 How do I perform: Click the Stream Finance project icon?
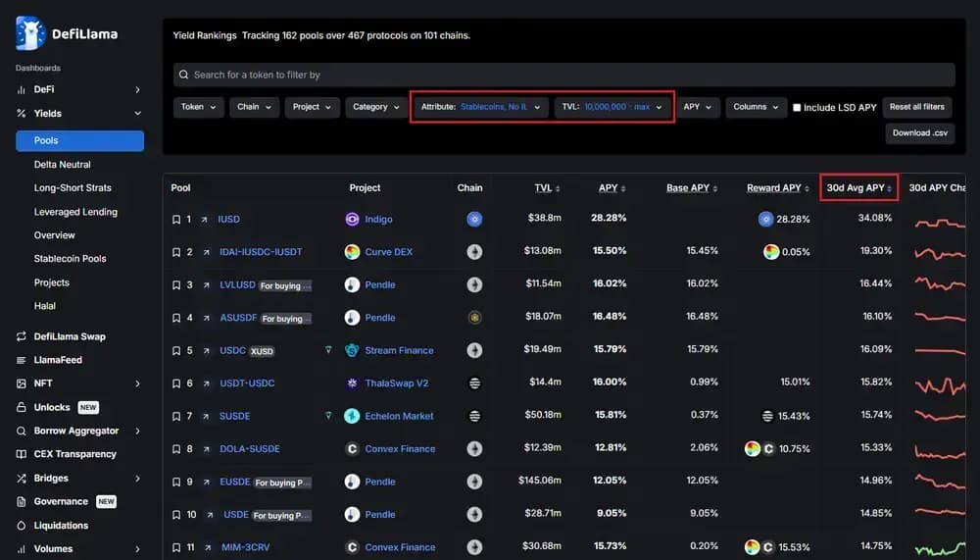point(352,350)
